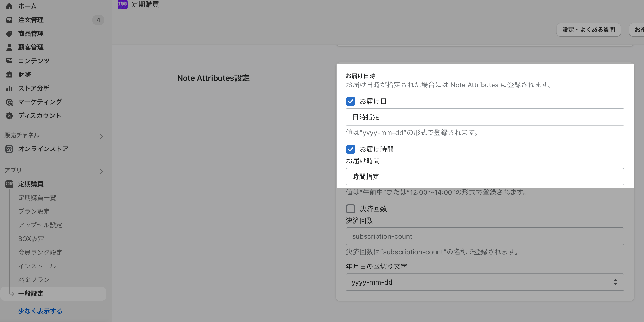This screenshot has width=644, height=322.
Task: Open discounts via the badge icon
Action: click(x=9, y=116)
